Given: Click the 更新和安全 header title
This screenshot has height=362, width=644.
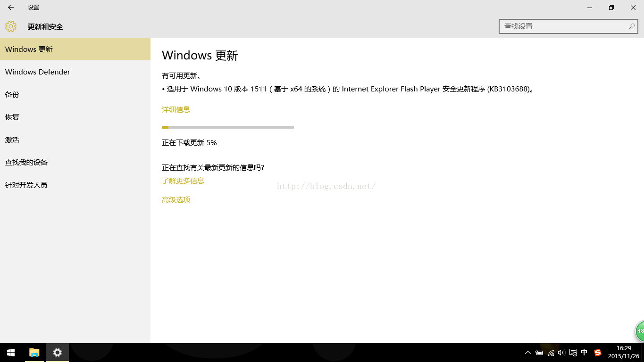Looking at the screenshot, I should (45, 26).
